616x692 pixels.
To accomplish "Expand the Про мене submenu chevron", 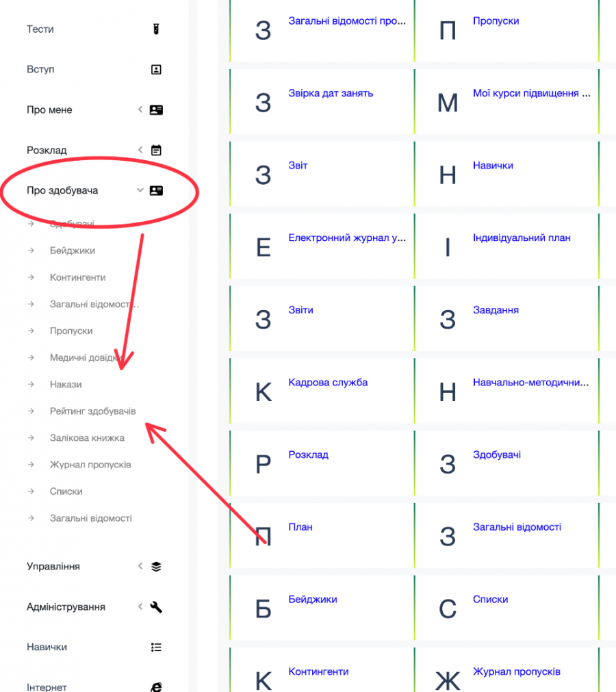I will coord(140,110).
